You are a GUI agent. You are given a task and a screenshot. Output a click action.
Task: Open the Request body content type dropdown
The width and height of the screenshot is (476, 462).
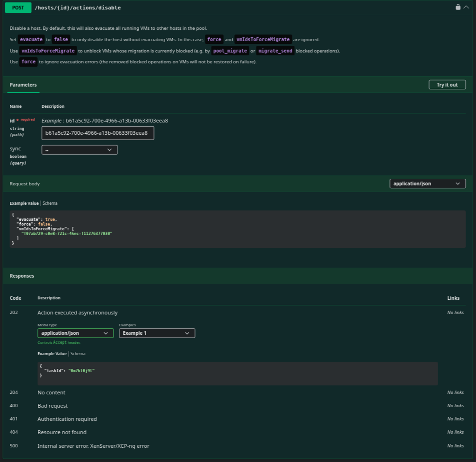pos(427,183)
